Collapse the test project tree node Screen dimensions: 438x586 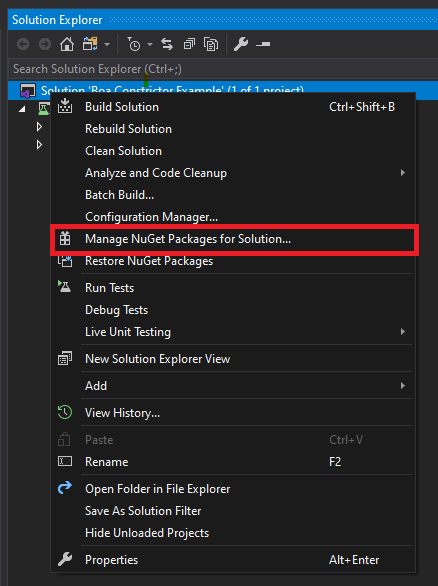click(x=22, y=109)
